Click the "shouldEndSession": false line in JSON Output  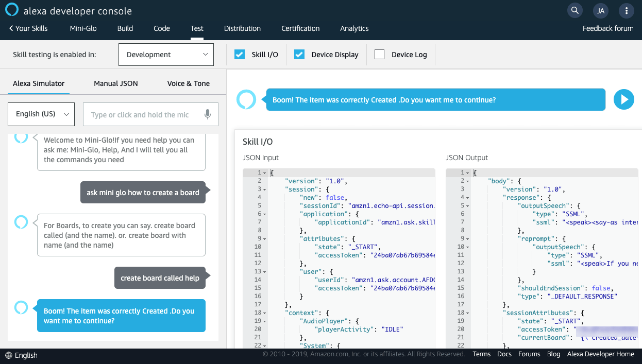tap(565, 288)
